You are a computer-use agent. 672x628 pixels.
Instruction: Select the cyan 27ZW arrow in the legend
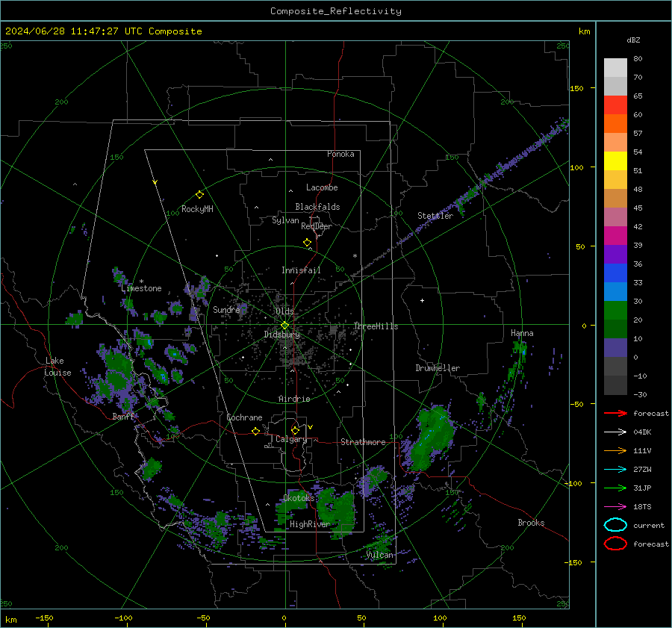pos(615,470)
